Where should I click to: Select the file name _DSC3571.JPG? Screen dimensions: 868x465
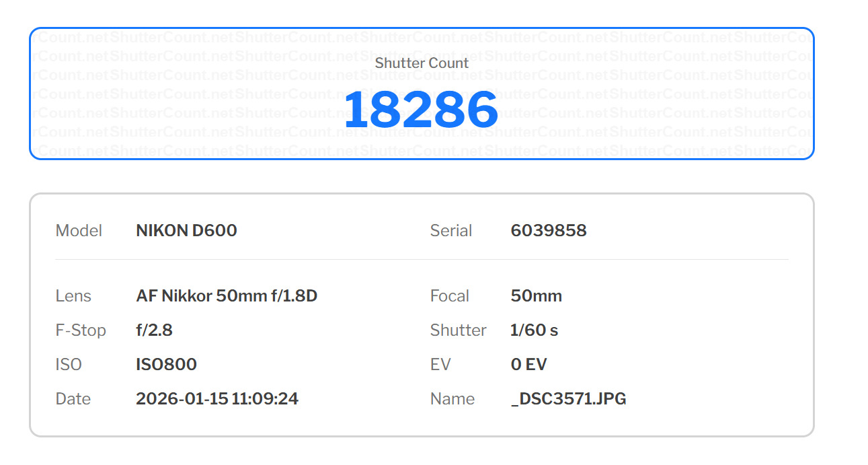point(568,399)
